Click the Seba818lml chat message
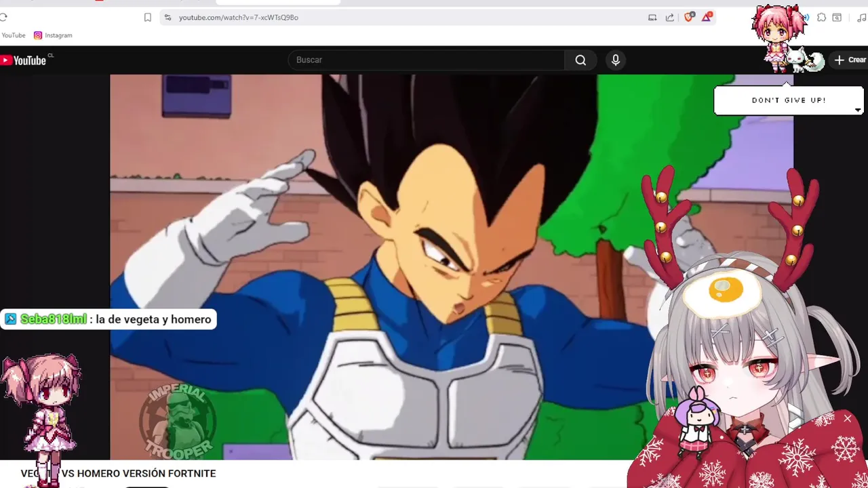Image resolution: width=868 pixels, height=488 pixels. pos(108,319)
